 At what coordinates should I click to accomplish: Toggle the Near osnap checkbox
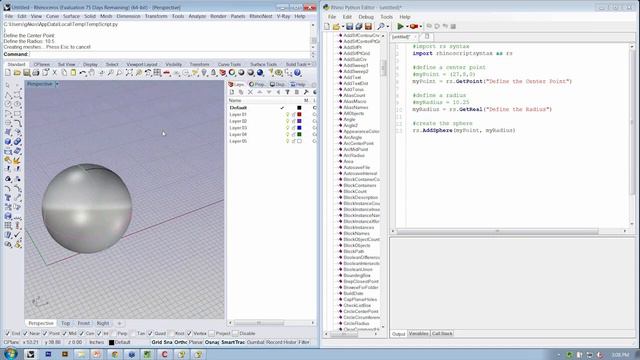point(25,333)
